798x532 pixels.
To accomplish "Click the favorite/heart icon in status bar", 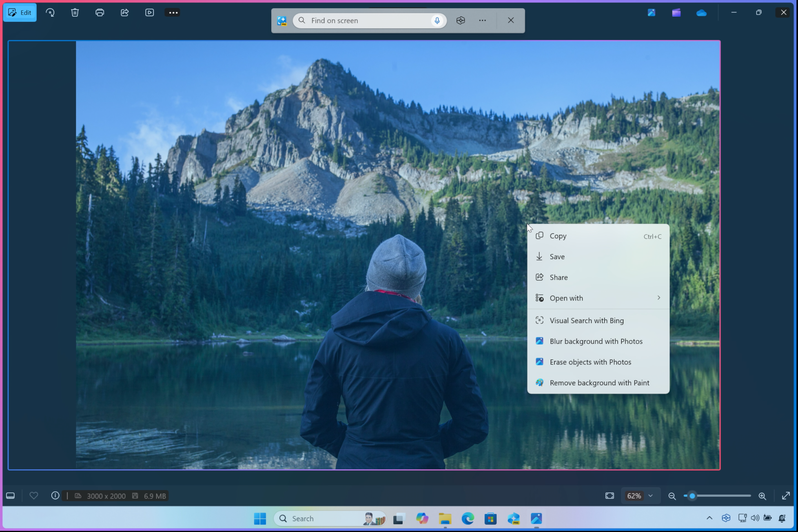I will 33,496.
